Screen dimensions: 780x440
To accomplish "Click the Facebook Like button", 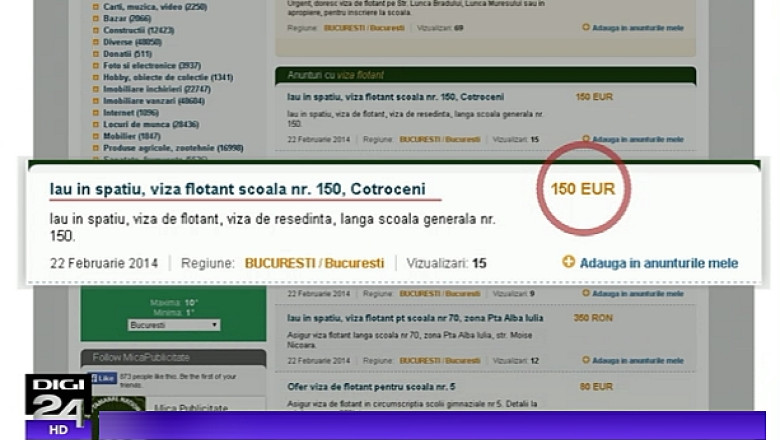I will pyautogui.click(x=103, y=379).
